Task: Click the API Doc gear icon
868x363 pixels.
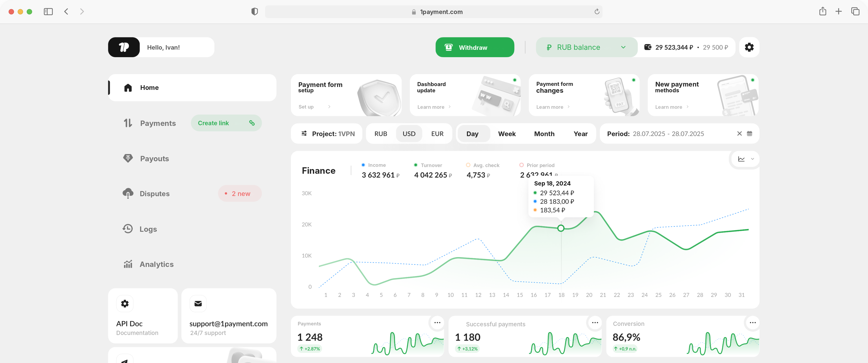Action: click(x=125, y=304)
